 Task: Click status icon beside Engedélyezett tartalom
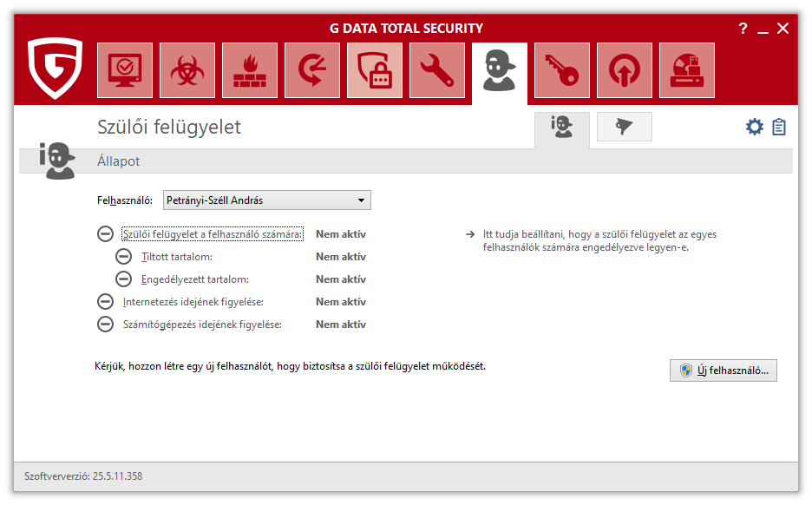click(x=123, y=279)
